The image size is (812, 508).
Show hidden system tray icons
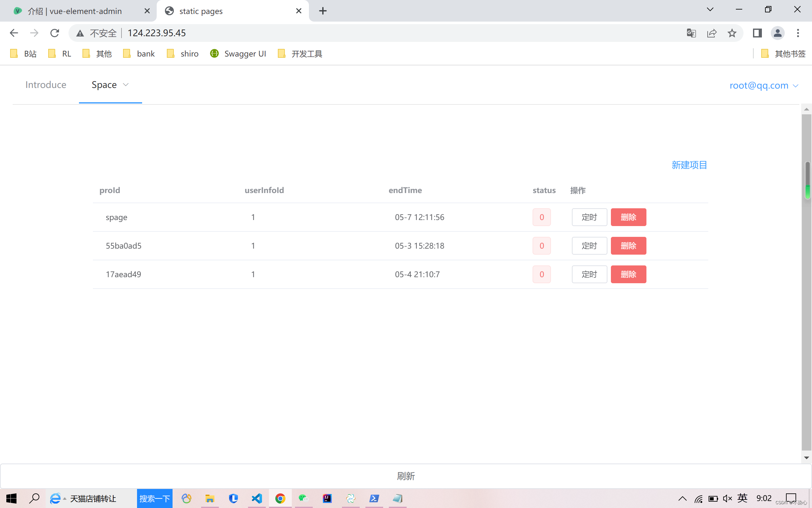pos(682,498)
